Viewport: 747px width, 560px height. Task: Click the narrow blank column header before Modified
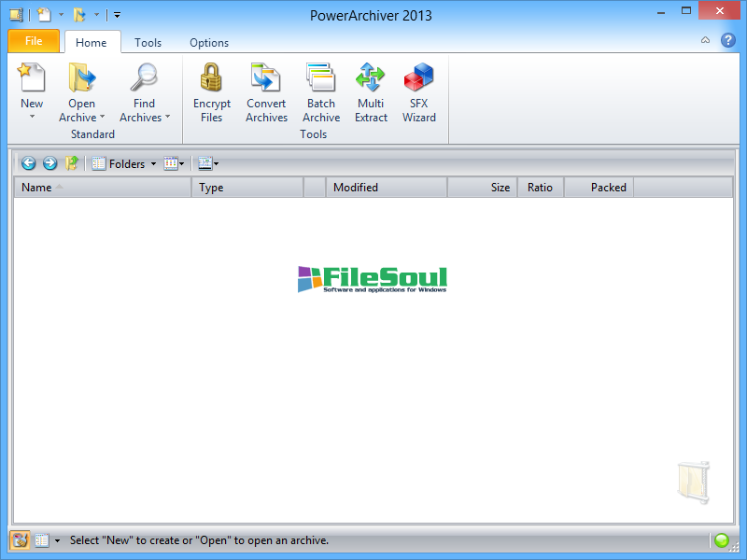(315, 188)
